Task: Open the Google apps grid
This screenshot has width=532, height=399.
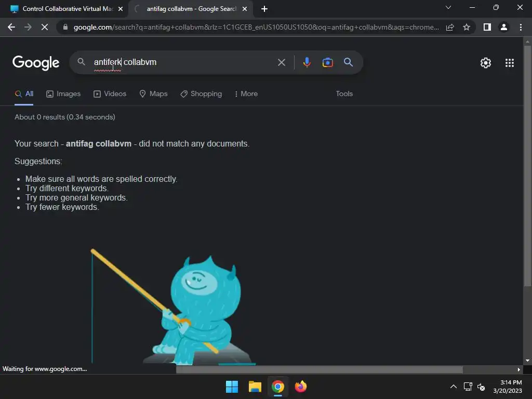Action: [509, 63]
